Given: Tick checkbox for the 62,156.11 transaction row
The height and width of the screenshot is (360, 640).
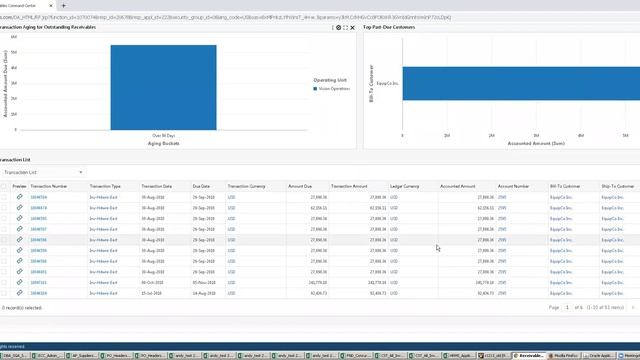Looking at the screenshot, I should tap(4, 208).
